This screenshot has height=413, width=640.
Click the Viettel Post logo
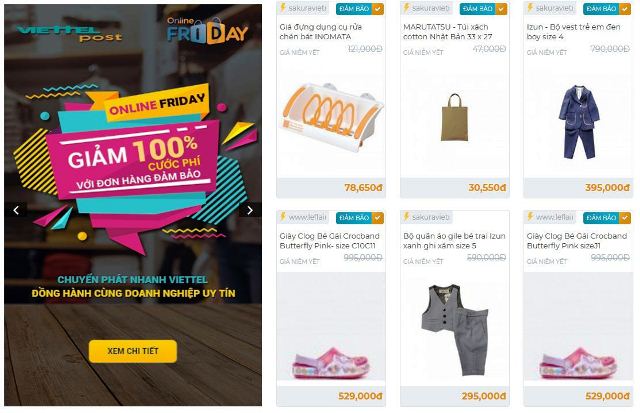click(69, 33)
